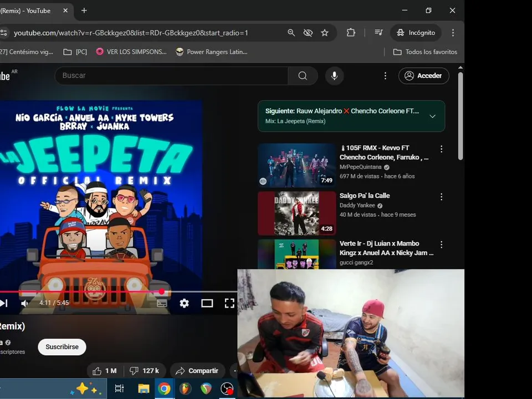The width and height of the screenshot is (532, 399).
Task: Open File Explorer from the taskbar
Action: [144, 388]
